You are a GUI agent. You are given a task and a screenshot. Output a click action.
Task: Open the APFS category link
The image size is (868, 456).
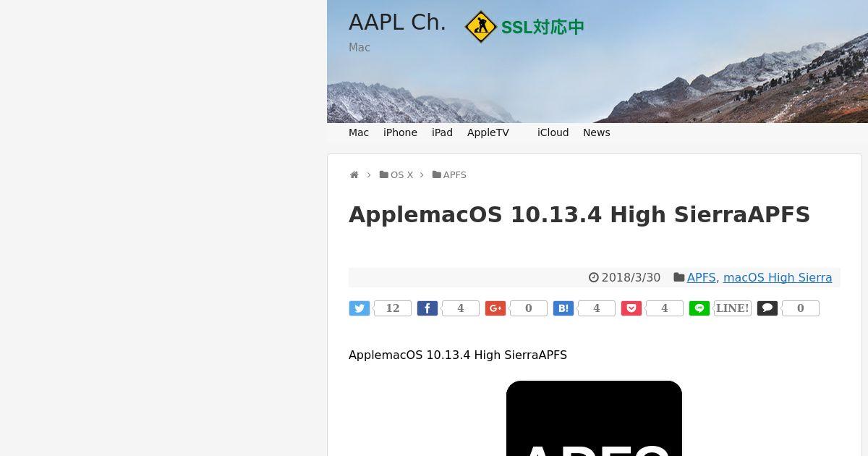(x=701, y=277)
